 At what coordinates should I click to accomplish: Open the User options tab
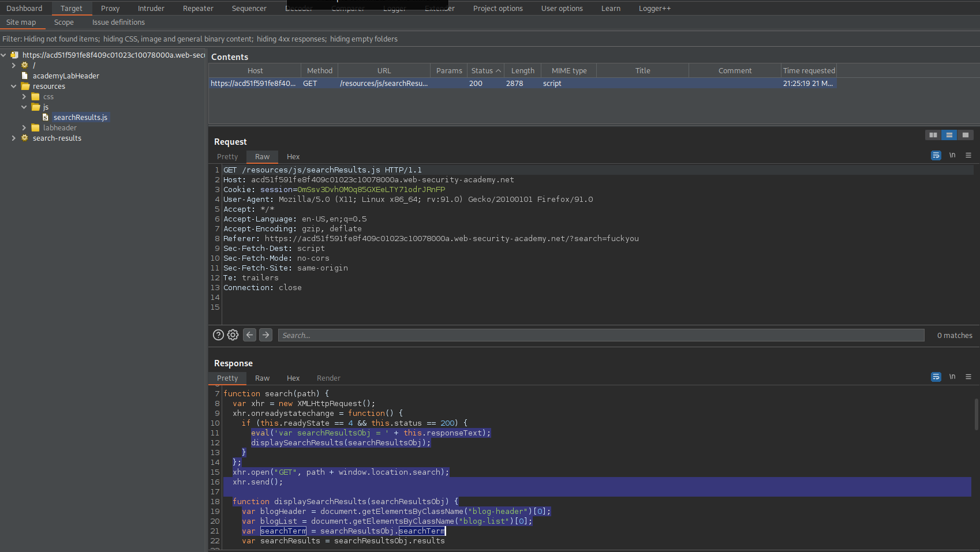pos(562,9)
